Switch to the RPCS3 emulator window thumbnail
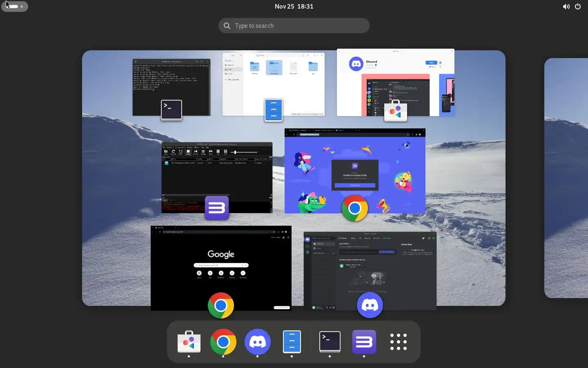This screenshot has height=368, width=588. [217, 177]
